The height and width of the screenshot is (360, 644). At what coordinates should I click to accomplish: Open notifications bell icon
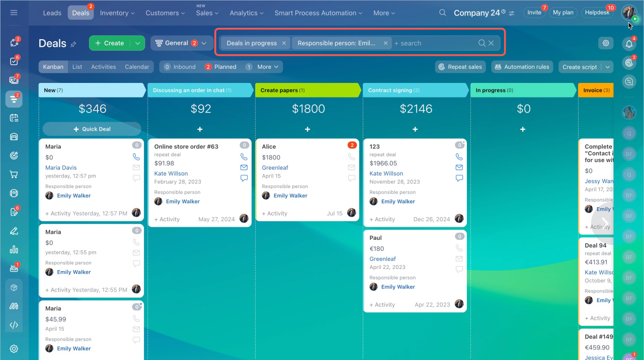point(629,44)
